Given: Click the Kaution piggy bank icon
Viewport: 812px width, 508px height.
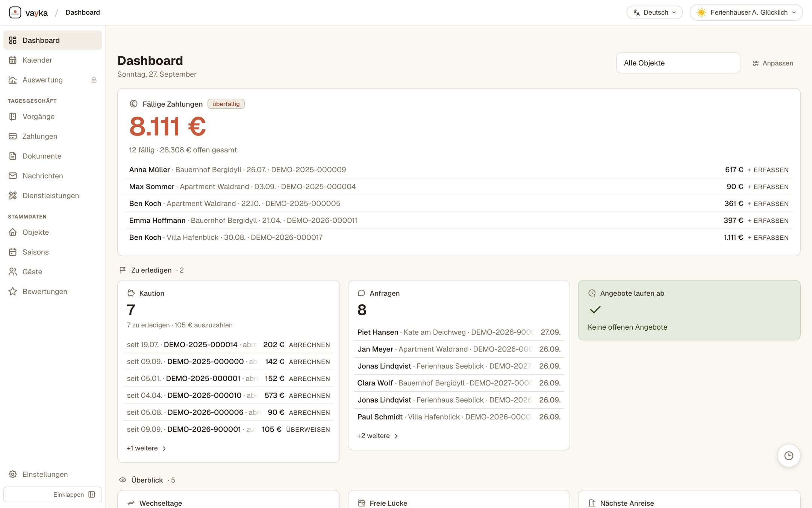Looking at the screenshot, I should coord(131,293).
